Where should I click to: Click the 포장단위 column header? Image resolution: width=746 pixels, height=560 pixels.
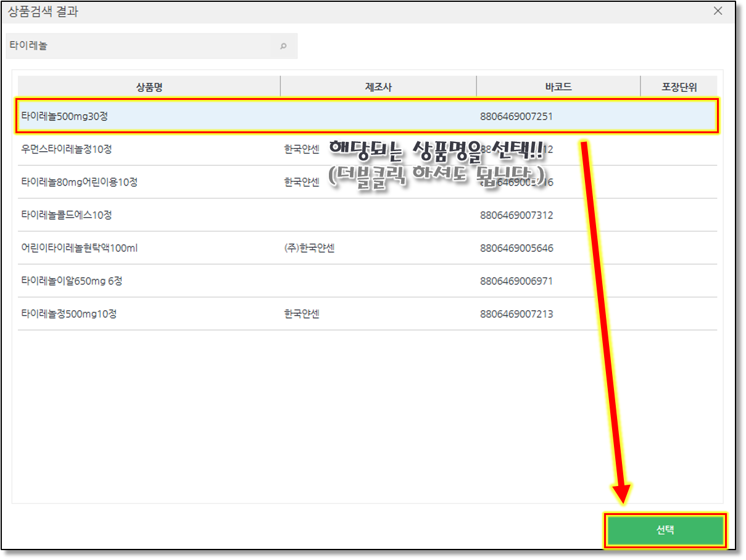679,87
